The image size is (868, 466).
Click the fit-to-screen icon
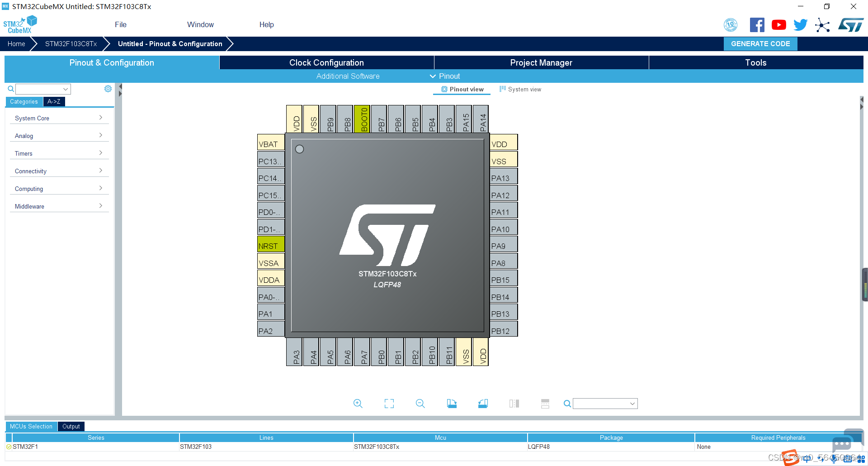coord(389,404)
